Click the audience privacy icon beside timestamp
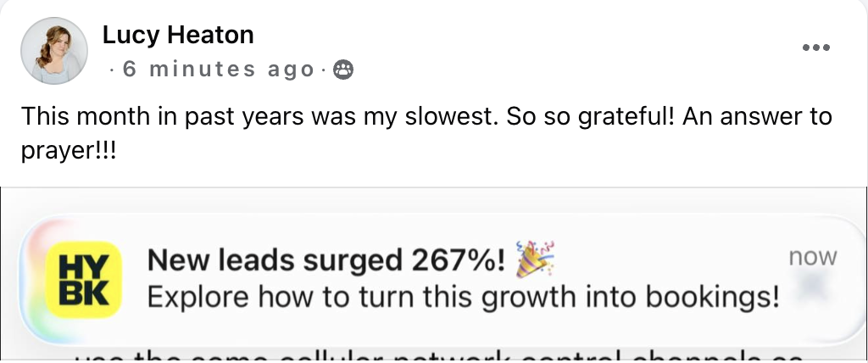Image resolution: width=868 pixels, height=363 pixels. (x=343, y=70)
